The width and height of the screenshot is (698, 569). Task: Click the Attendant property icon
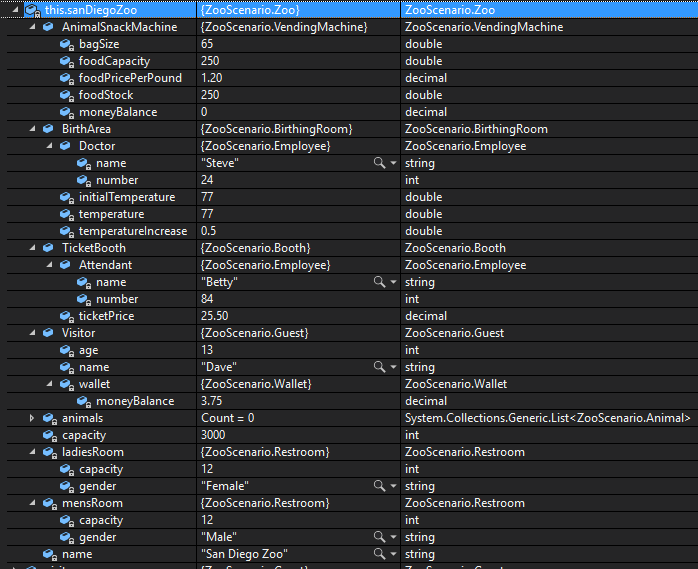[x=65, y=264]
